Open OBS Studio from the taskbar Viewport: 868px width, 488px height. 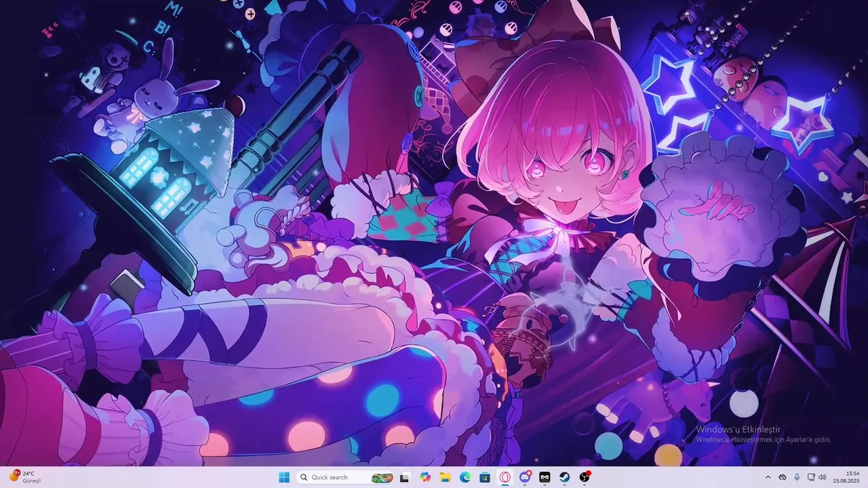585,477
